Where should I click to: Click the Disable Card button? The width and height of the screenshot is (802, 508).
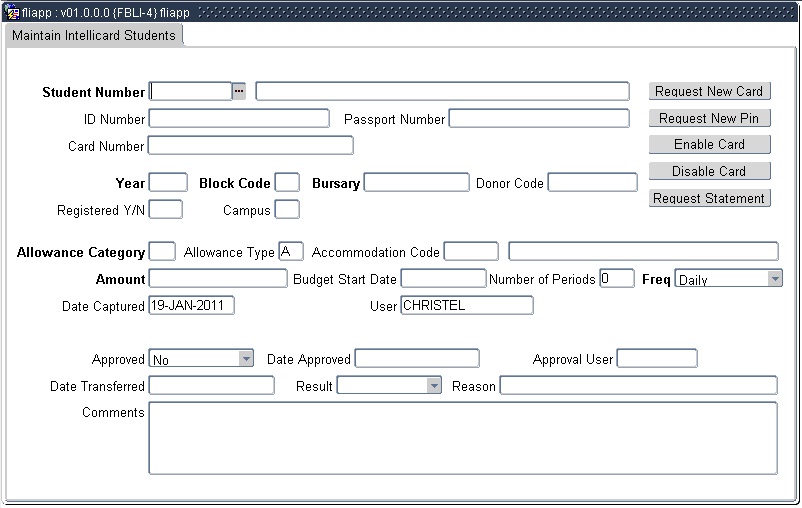(x=709, y=171)
